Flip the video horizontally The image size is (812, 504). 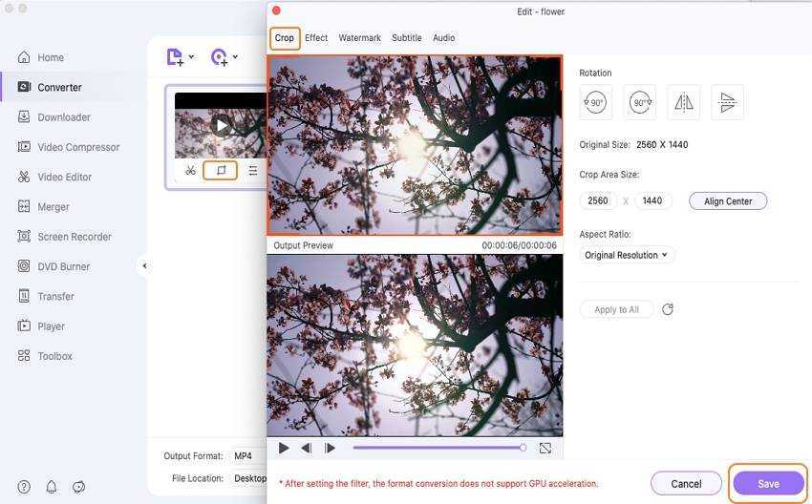(x=684, y=102)
